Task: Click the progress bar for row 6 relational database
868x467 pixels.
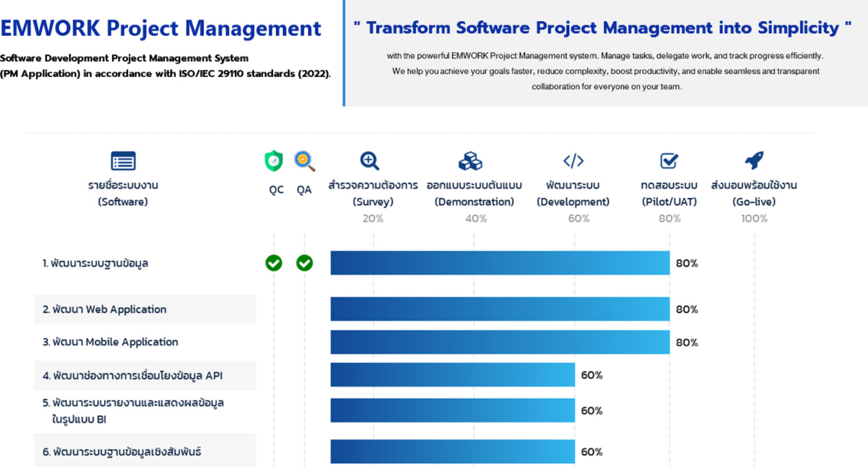Action: [x=453, y=451]
